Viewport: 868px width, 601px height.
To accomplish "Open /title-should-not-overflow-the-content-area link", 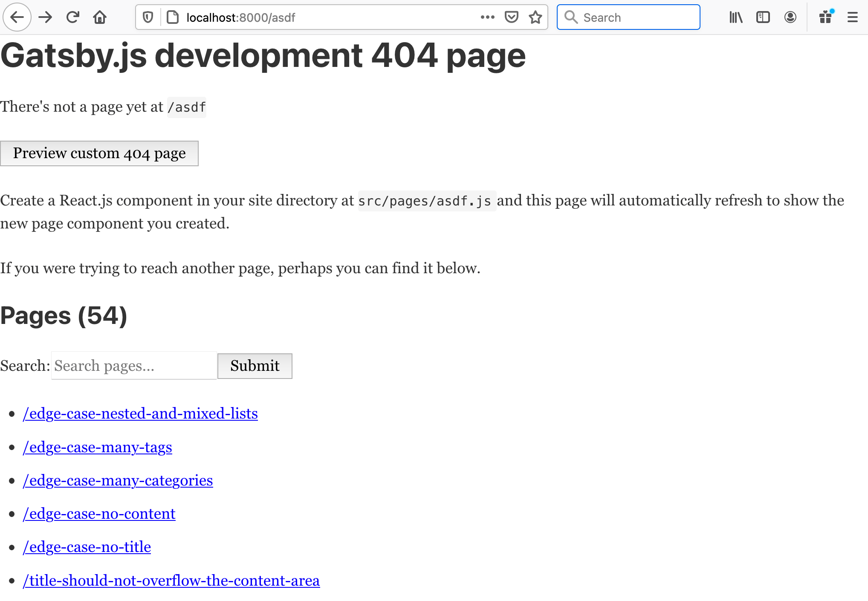I will 171,581.
